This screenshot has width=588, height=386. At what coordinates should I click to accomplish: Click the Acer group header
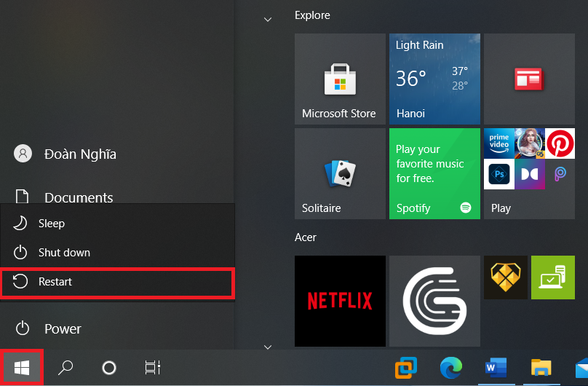306,237
